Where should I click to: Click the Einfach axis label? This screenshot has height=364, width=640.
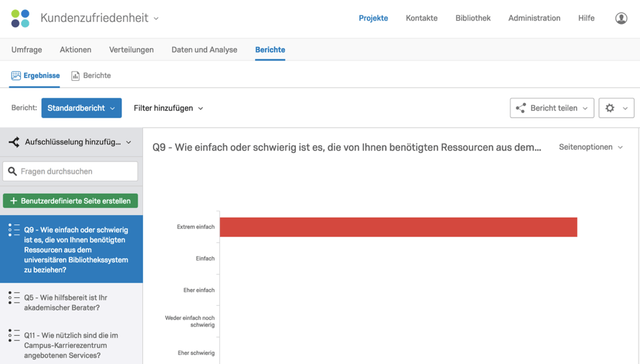[x=205, y=258]
